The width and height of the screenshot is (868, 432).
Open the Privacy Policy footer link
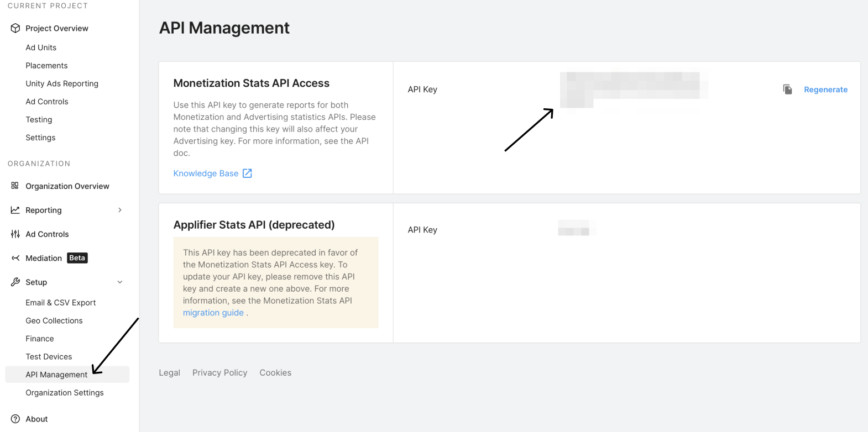pos(219,373)
